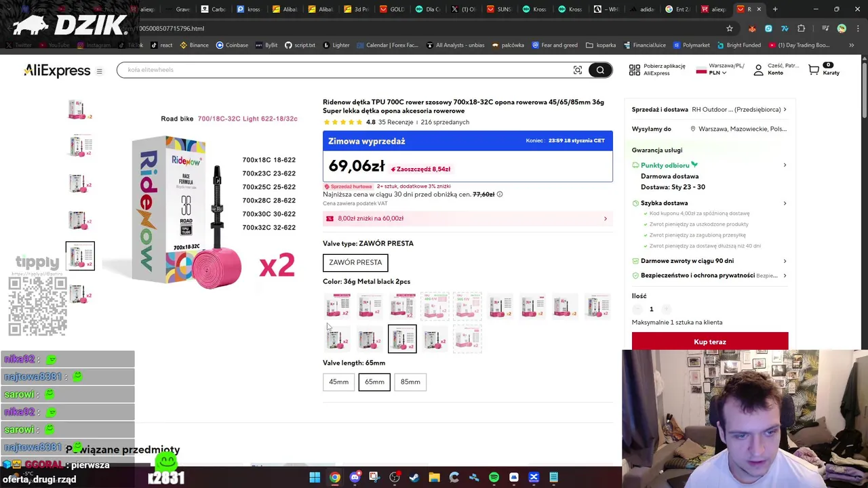868x488 pixels.
Task: Click the search magnifier button
Action: coord(600,70)
